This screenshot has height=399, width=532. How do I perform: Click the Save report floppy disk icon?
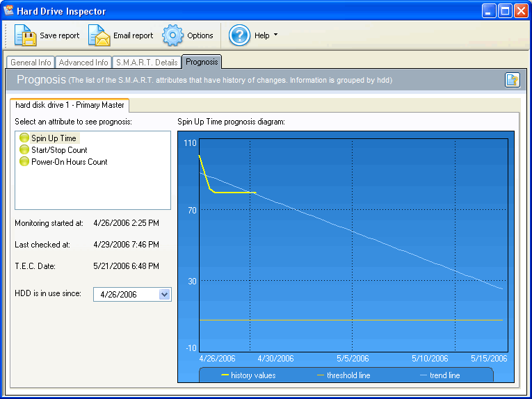click(x=25, y=35)
